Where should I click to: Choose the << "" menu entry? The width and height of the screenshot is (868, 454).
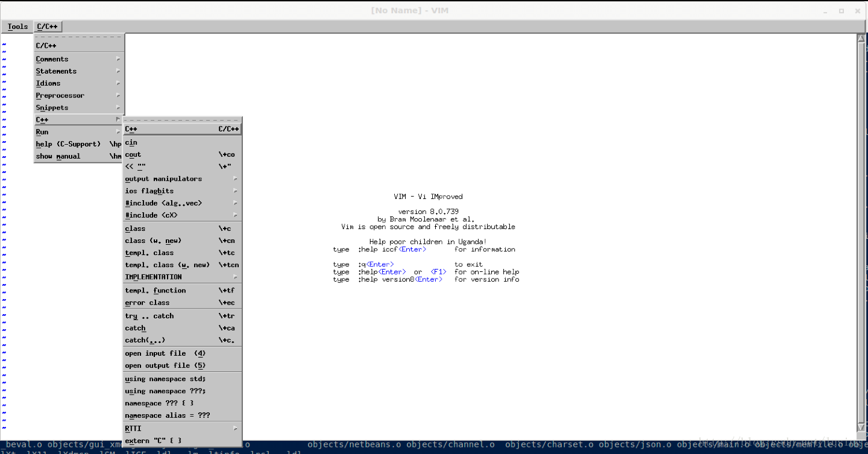click(182, 167)
